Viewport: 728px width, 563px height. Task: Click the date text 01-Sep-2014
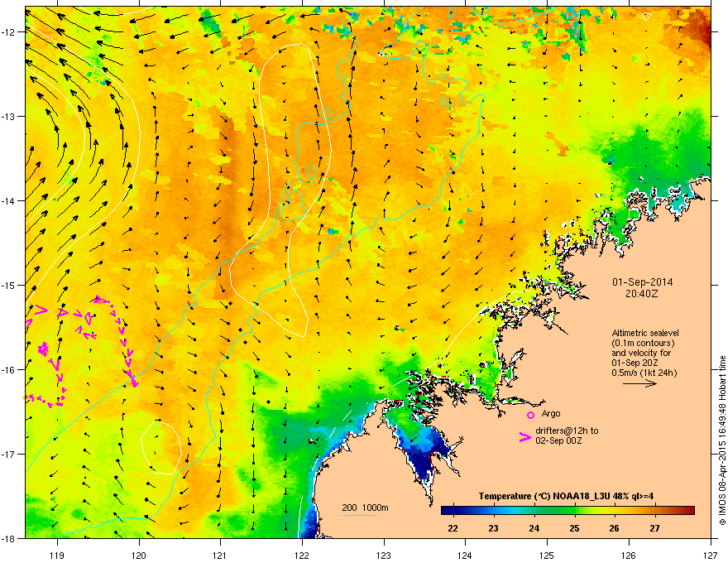point(642,282)
